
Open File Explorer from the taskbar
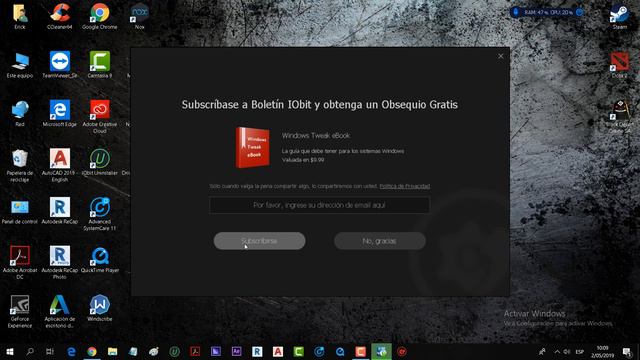pos(112,351)
